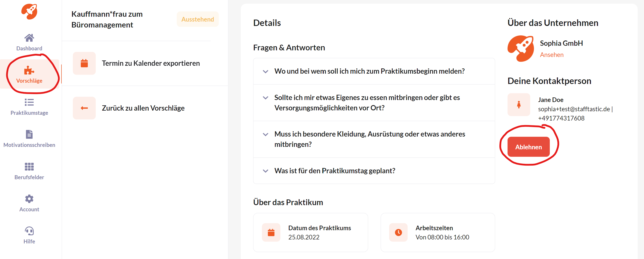Open the Praktikumstage list icon
Image resolution: width=644 pixels, height=259 pixels.
click(29, 102)
